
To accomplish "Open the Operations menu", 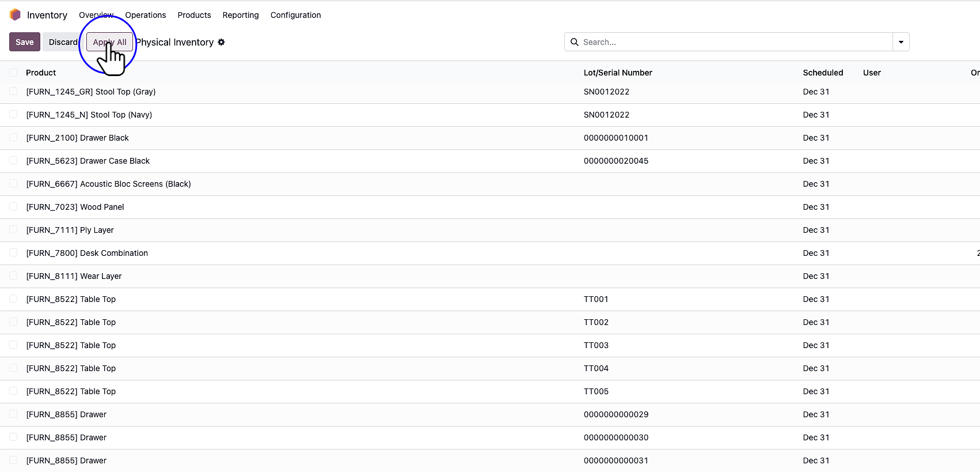I will tap(145, 15).
